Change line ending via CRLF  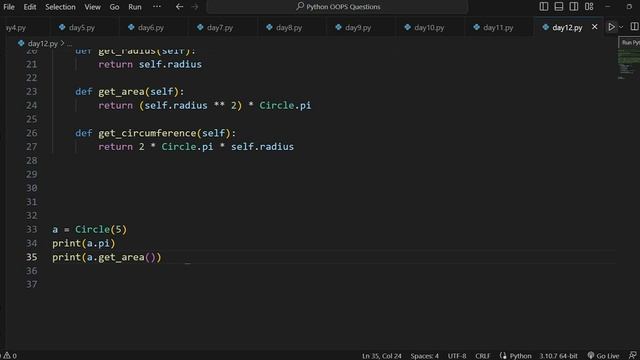pyautogui.click(x=482, y=356)
